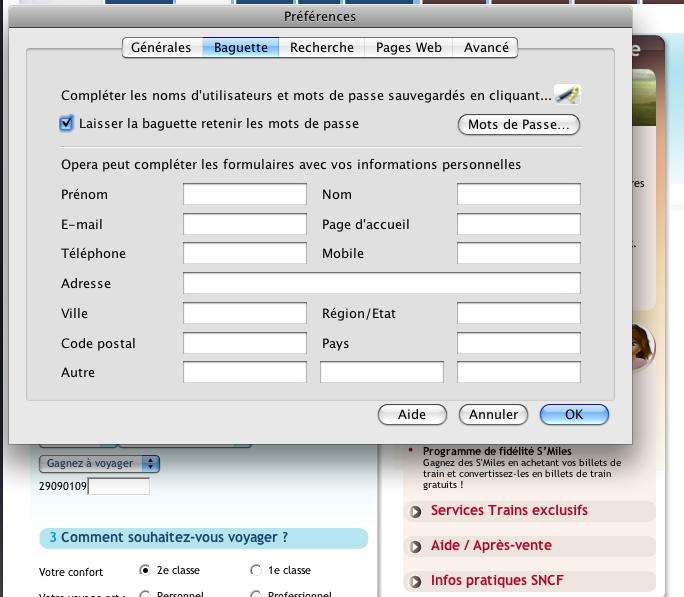Click arrow icon beside Infos pratiques SNCF
Screen dimensions: 684x597
[x=415, y=582]
